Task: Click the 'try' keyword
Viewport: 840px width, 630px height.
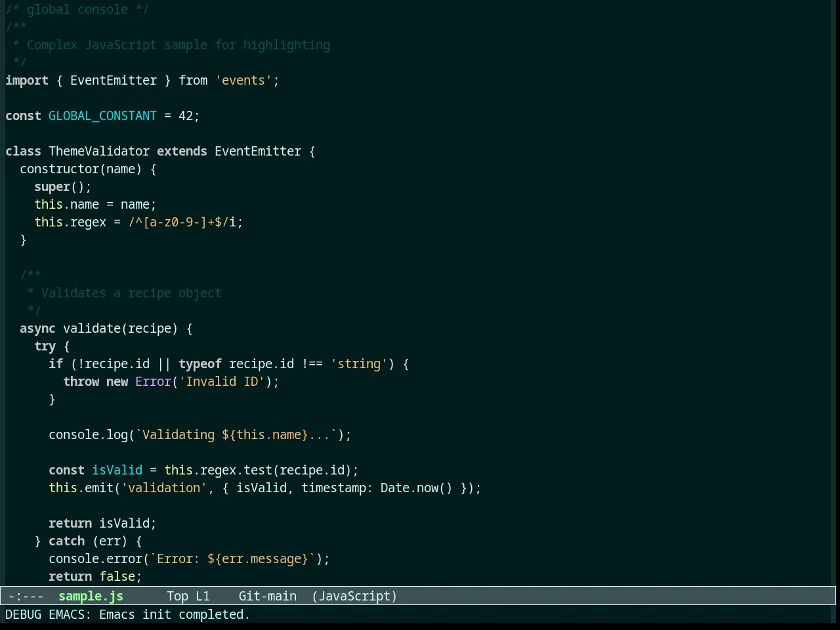Action: click(45, 346)
